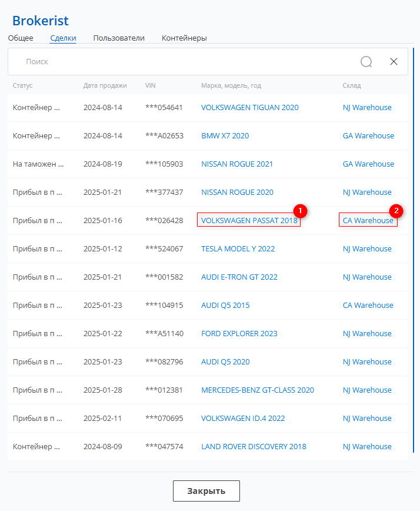Click sale date 2025-01-12
The height and width of the screenshot is (511, 420).
click(102, 249)
